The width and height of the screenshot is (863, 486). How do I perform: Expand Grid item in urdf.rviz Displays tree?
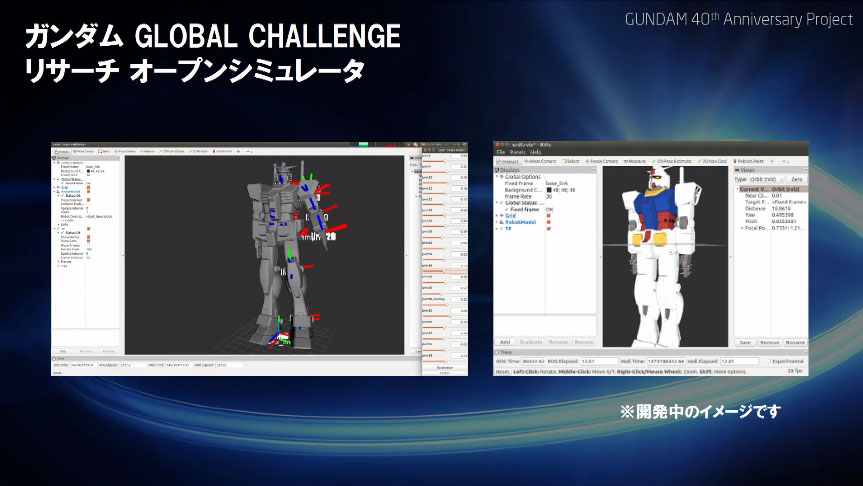[496, 216]
